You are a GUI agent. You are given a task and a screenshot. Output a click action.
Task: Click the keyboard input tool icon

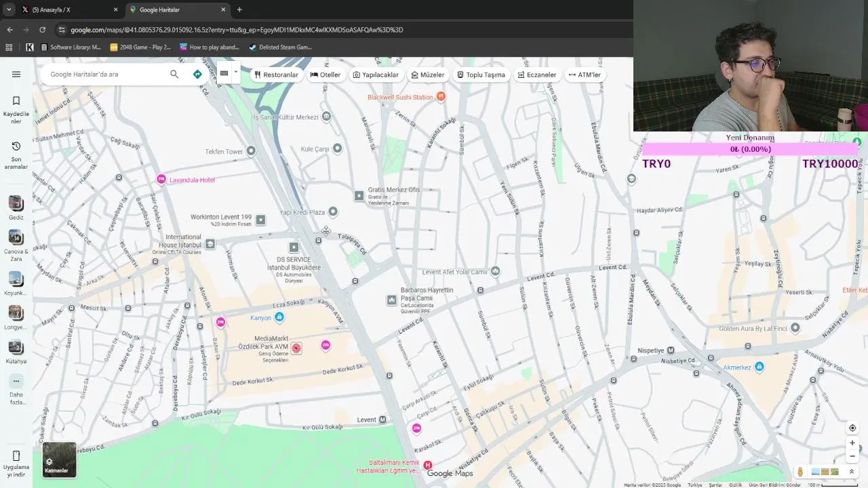224,73
